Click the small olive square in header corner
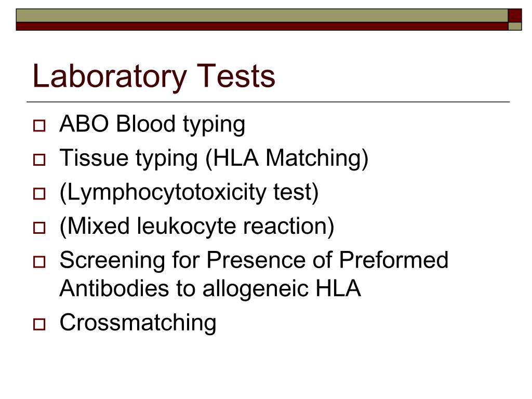532x399 pixels. pyautogui.click(x=515, y=26)
